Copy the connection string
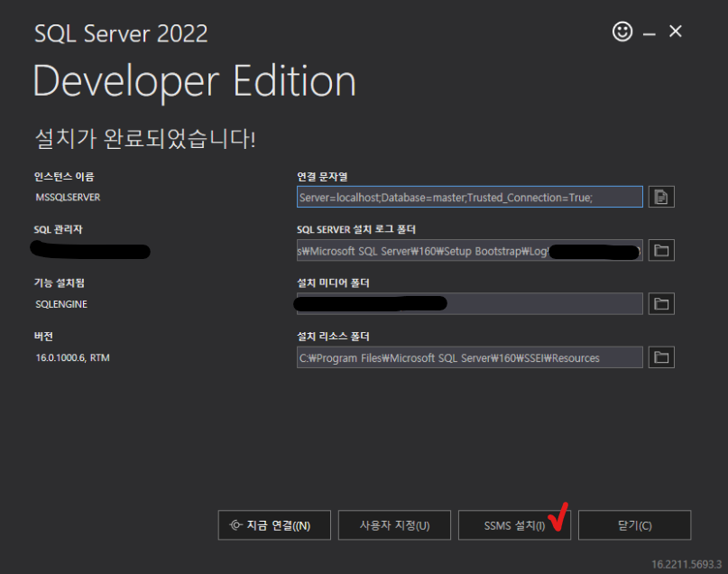This screenshot has width=728, height=574. tap(661, 197)
